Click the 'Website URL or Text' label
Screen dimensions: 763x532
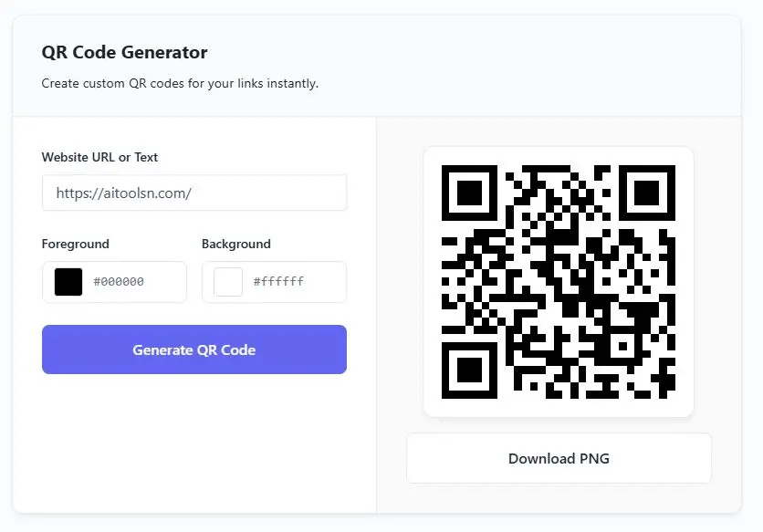point(99,157)
